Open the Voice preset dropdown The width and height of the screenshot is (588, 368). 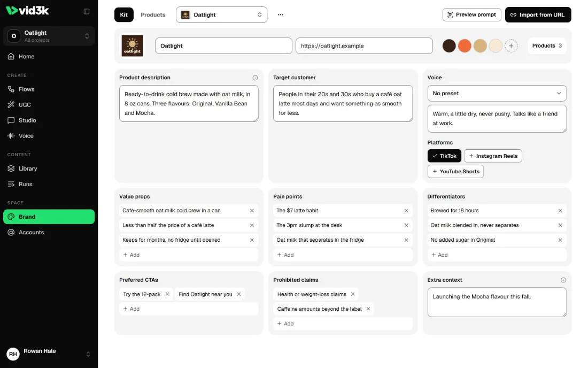[497, 94]
